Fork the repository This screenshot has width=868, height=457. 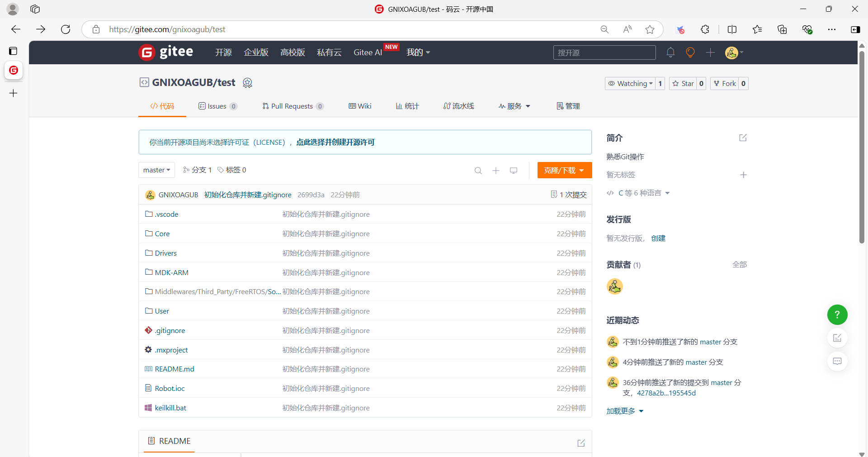point(725,83)
